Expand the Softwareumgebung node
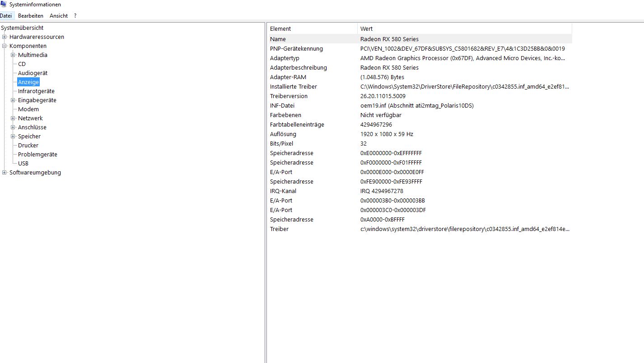Image resolution: width=644 pixels, height=363 pixels. pyautogui.click(x=5, y=173)
